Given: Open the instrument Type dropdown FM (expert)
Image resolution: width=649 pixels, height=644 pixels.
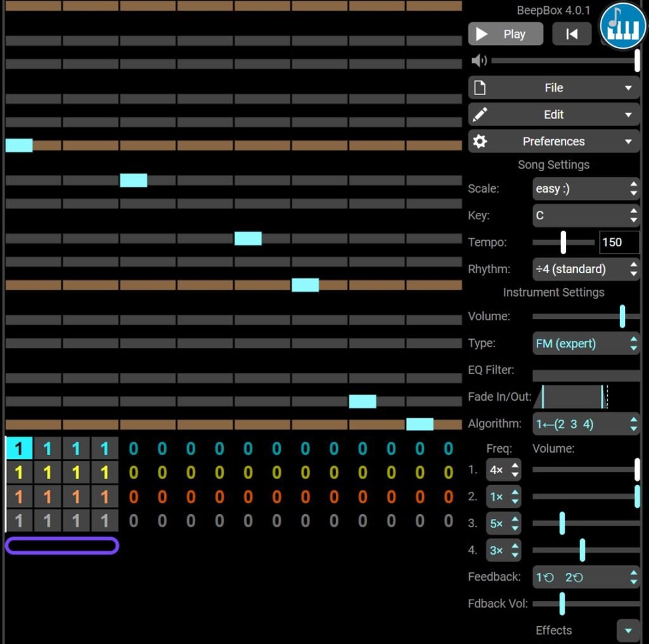Looking at the screenshot, I should click(586, 343).
